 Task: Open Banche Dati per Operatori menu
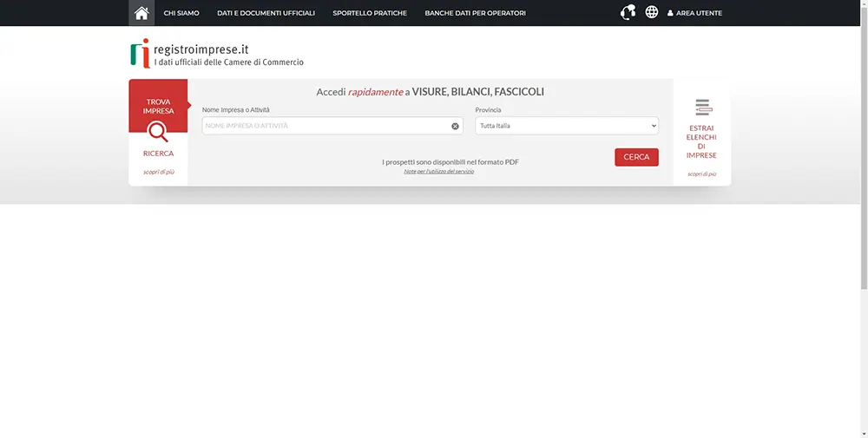475,13
